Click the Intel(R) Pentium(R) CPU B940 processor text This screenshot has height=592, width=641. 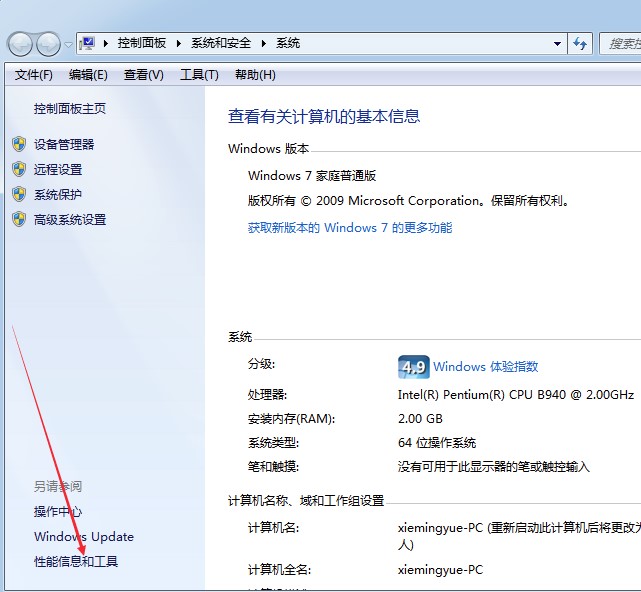click(516, 395)
